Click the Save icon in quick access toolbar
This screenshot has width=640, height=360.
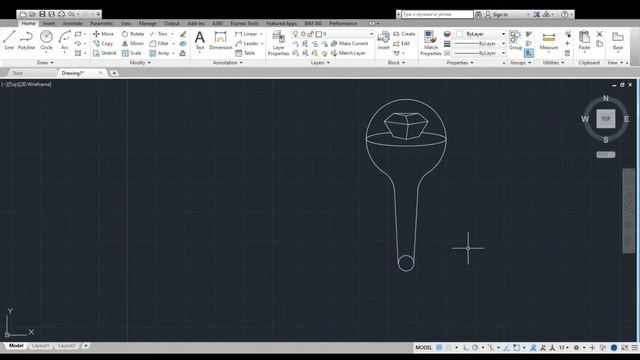[42, 14]
